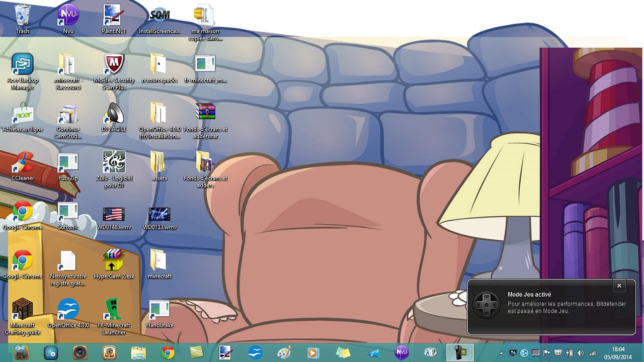
Task: Open the battery power tray icon
Action: pyautogui.click(x=570, y=353)
